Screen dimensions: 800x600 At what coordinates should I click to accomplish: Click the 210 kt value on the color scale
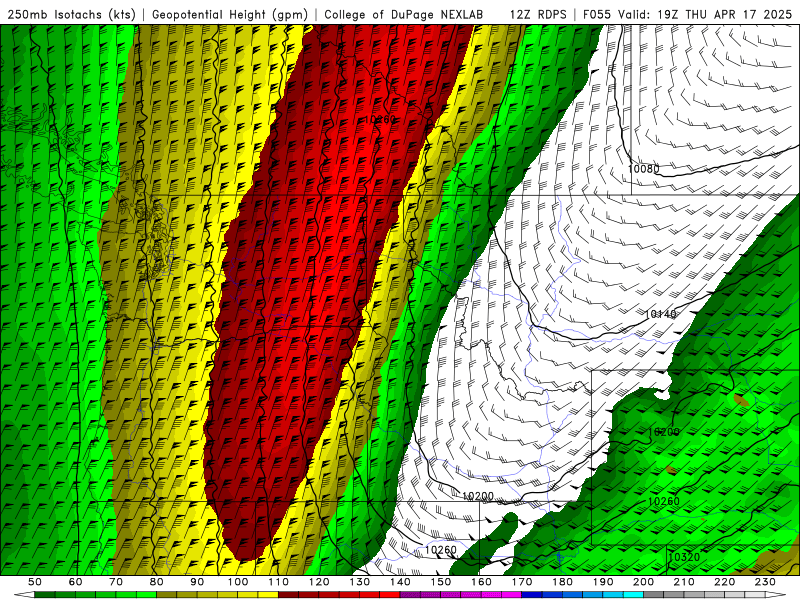coord(684,582)
